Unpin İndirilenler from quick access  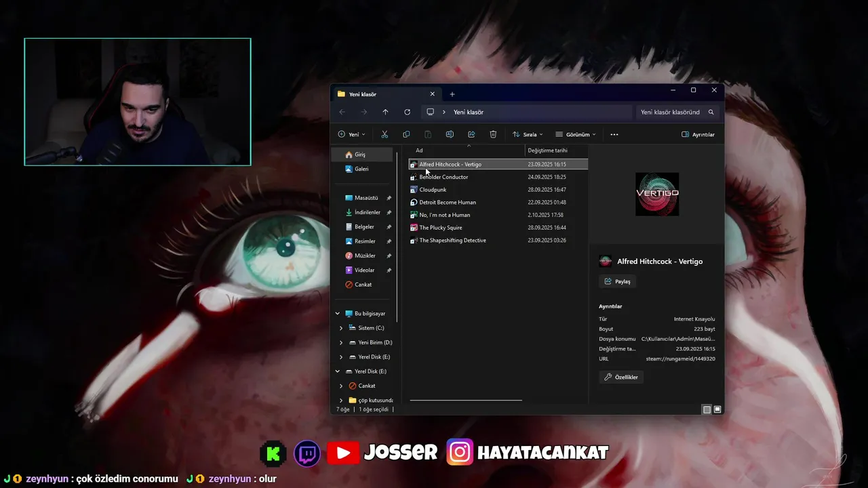(x=389, y=212)
